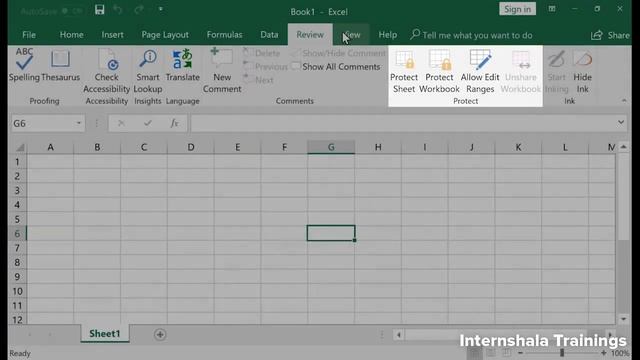
Task: Click the Share icon
Action: point(597,35)
